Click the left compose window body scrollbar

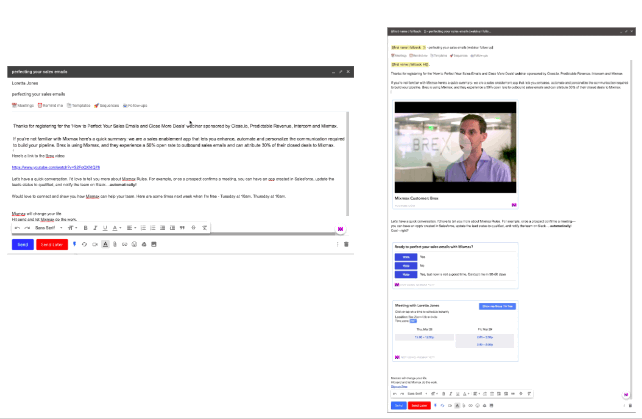tap(348, 163)
